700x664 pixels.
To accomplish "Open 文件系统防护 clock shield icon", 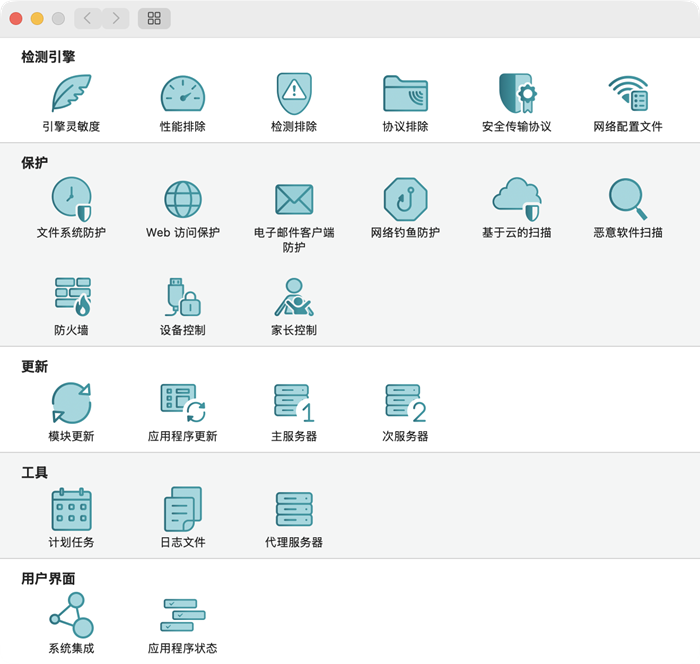I will (x=71, y=199).
